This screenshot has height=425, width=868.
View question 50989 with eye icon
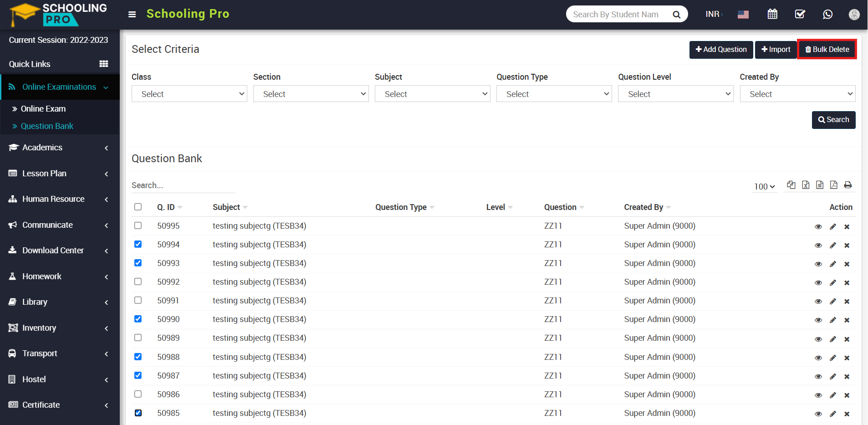point(818,339)
